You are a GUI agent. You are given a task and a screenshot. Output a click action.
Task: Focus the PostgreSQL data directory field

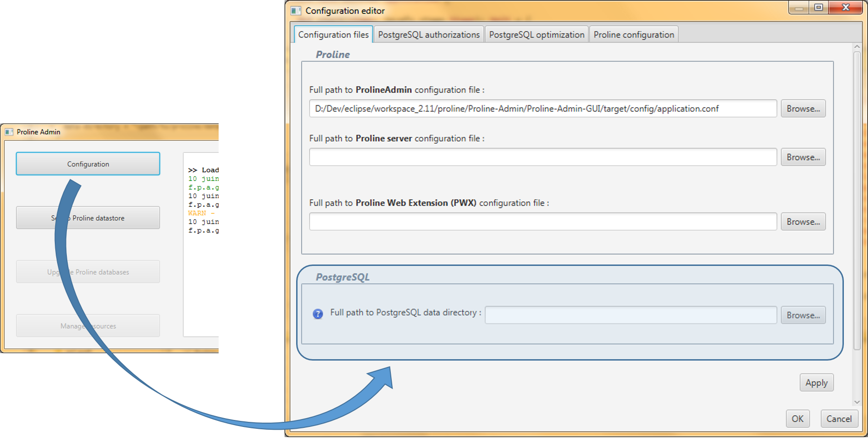point(631,315)
